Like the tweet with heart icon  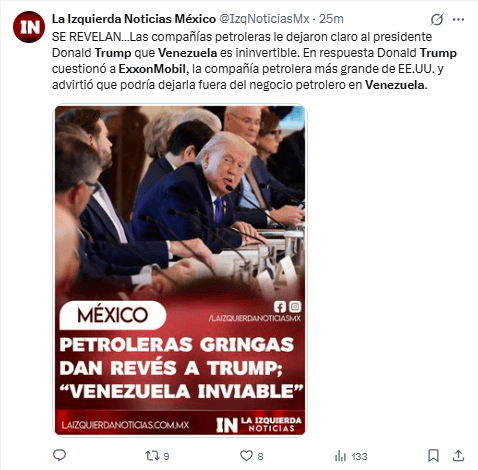tap(246, 456)
